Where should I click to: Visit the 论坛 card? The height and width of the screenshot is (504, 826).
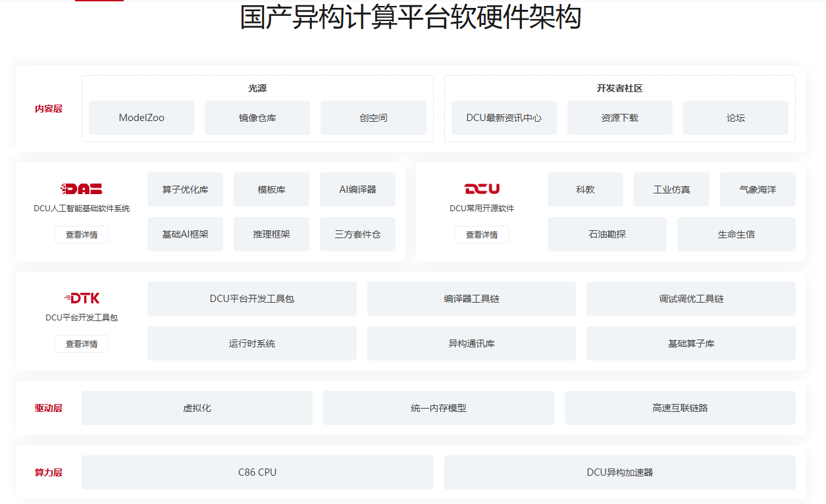(x=736, y=118)
